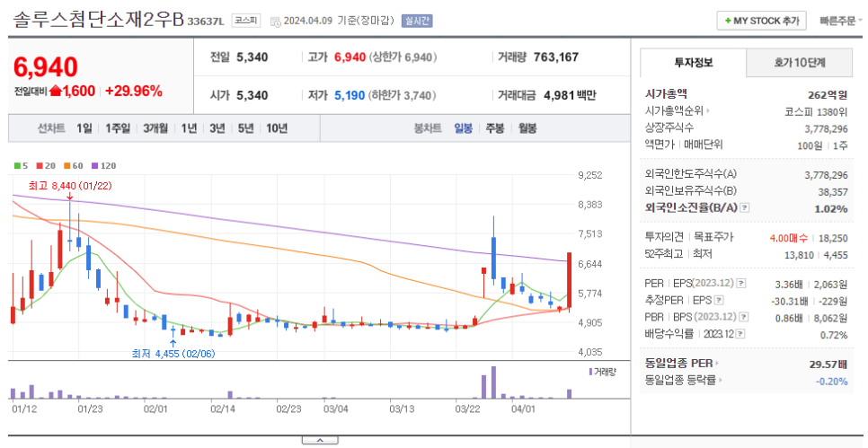The width and height of the screenshot is (868, 448).
Task: Switch to the 투자정보 tab
Action: pyautogui.click(x=693, y=63)
